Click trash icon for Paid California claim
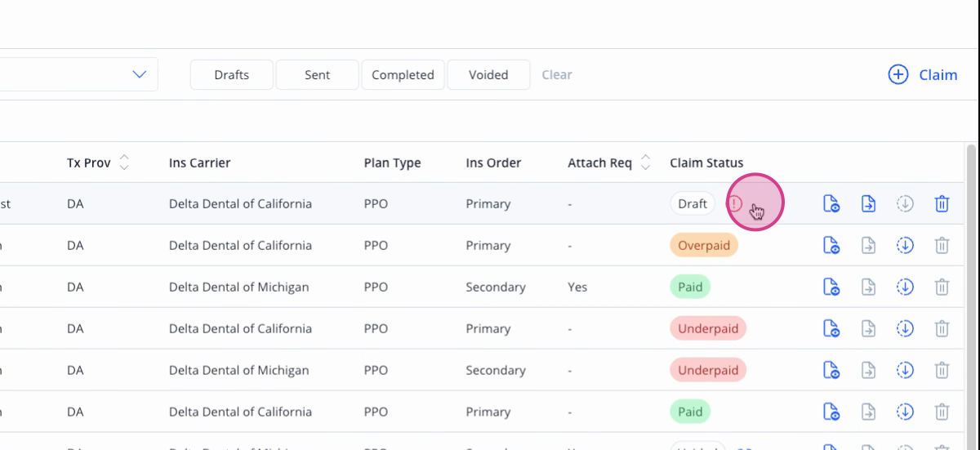 coord(942,412)
